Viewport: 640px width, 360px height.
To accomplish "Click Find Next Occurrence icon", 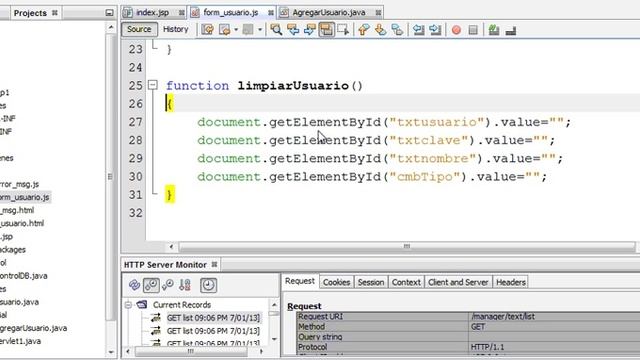I will 309,30.
